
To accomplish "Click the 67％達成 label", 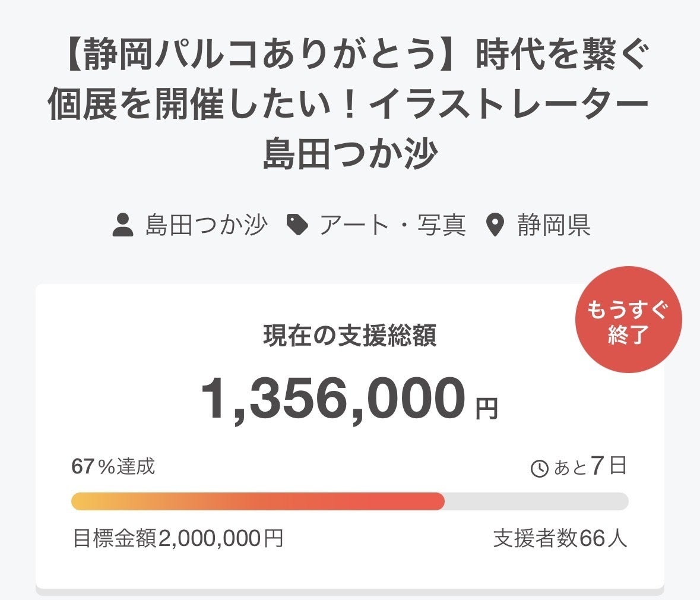I will point(113,466).
